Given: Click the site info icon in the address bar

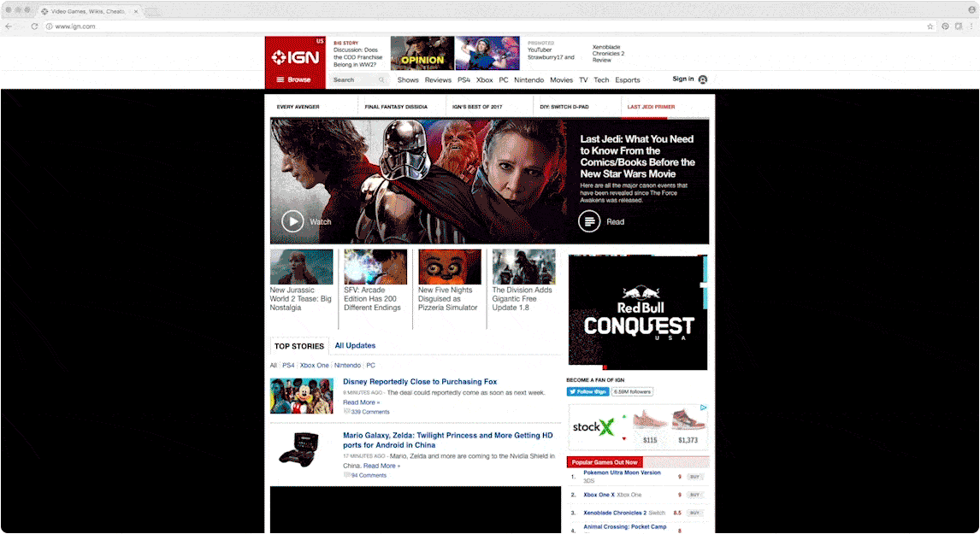Looking at the screenshot, I should pos(49,26).
